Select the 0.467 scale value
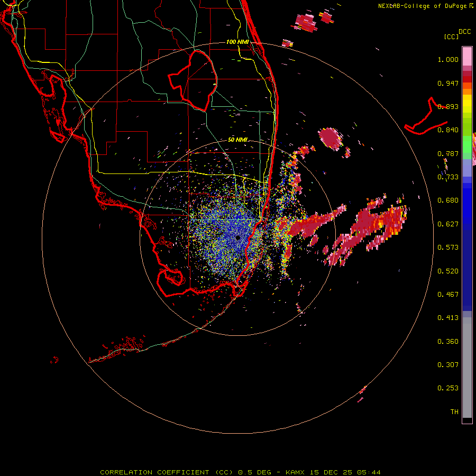 click(448, 295)
